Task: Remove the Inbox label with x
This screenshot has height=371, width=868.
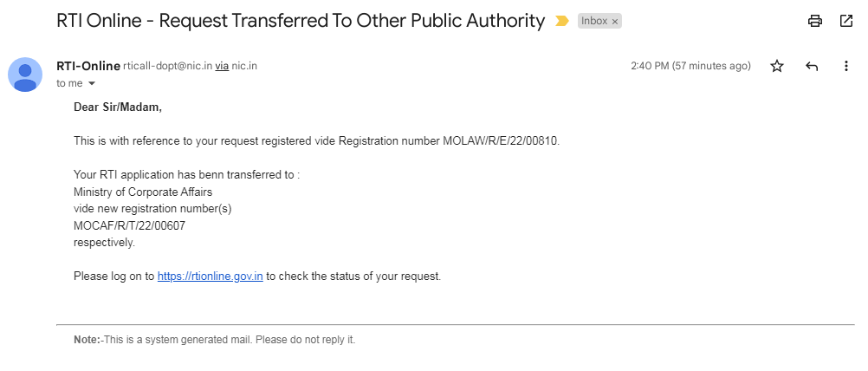Action: pyautogui.click(x=615, y=22)
